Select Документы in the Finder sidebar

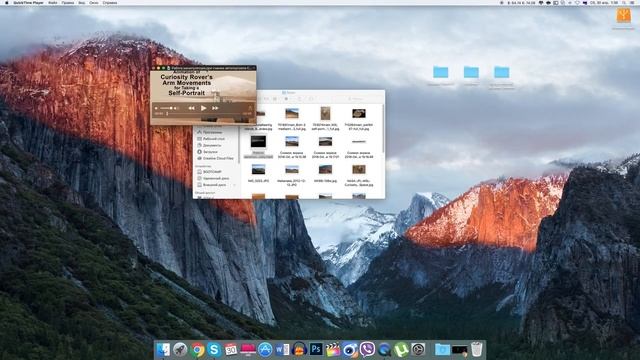[x=213, y=145]
